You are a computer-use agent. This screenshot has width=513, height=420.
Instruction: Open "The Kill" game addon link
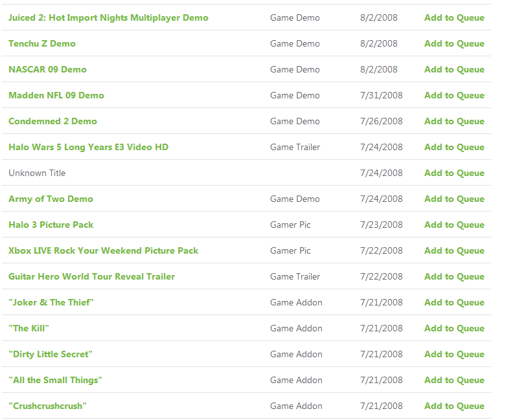(x=28, y=328)
